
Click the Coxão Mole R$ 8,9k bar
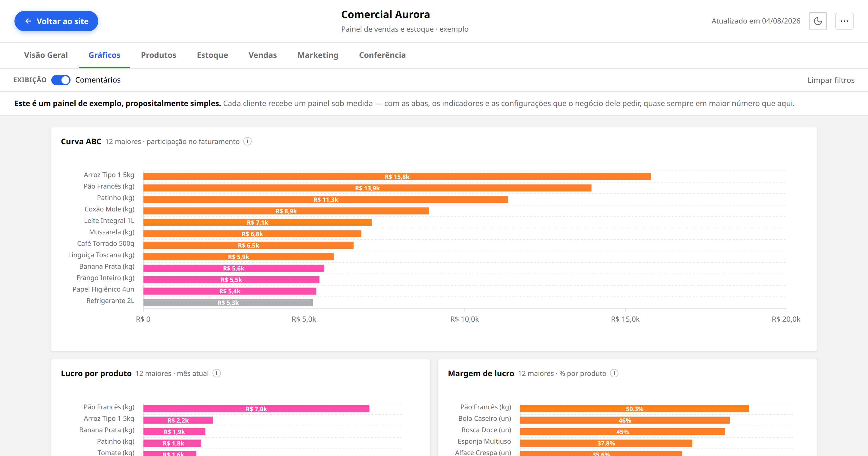[x=286, y=211]
